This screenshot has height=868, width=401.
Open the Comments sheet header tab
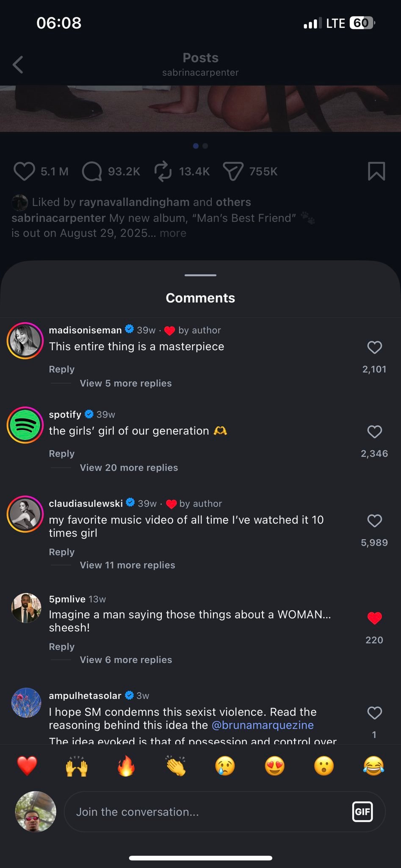click(200, 298)
